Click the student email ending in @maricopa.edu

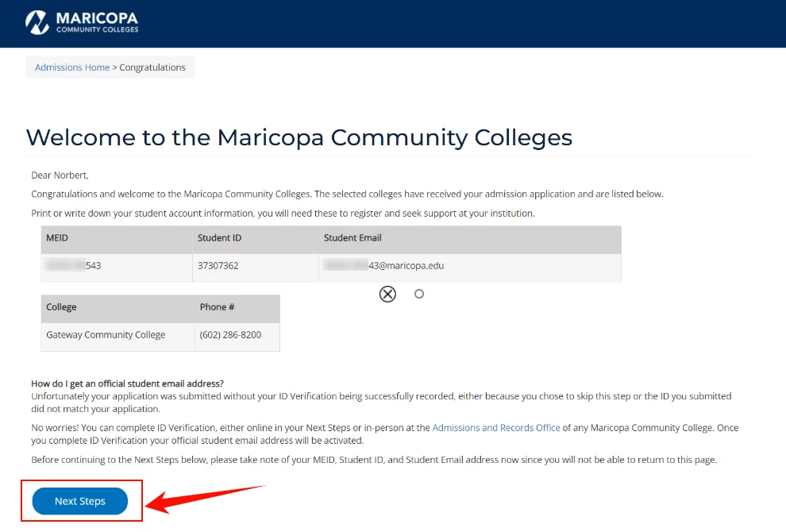(384, 266)
